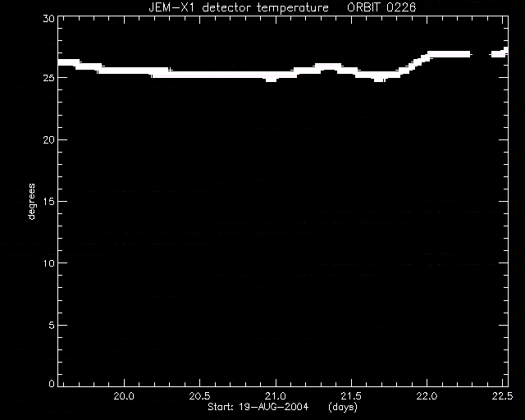525x420 pixels.
Task: Click the ORBIT 0226 label in the title
Action: click(381, 7)
